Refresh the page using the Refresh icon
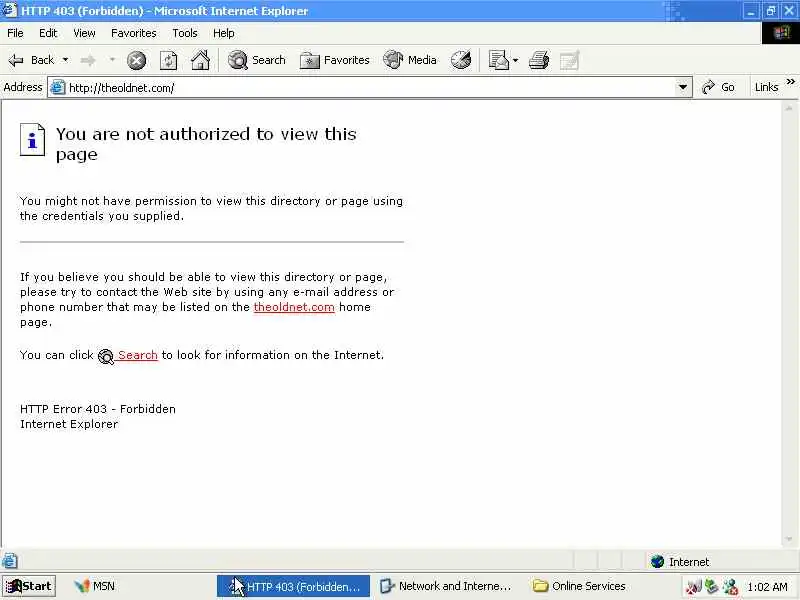Image resolution: width=800 pixels, height=600 pixels. coord(168,61)
